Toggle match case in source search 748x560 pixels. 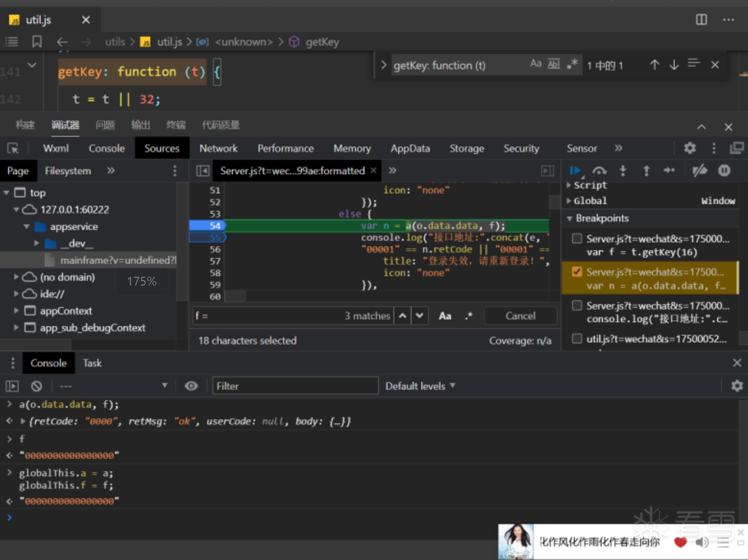click(445, 316)
